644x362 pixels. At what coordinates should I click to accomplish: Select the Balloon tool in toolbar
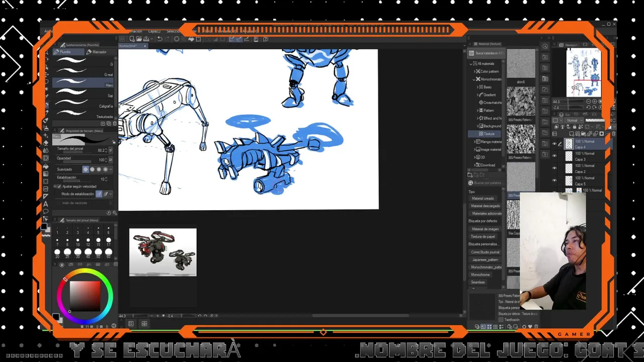coord(46,211)
